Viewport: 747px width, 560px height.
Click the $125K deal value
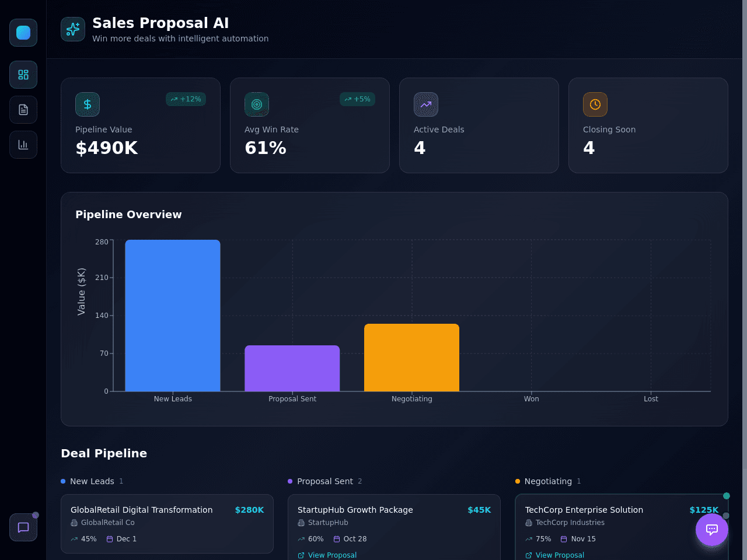704,510
